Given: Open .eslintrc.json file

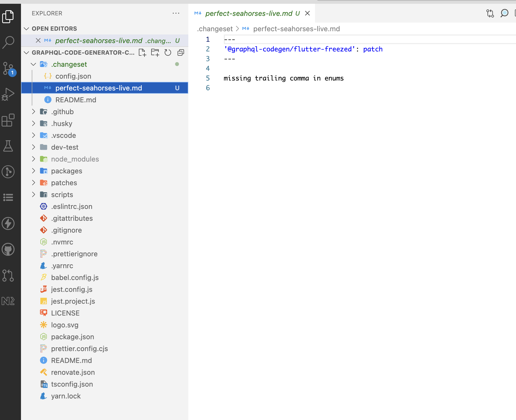Looking at the screenshot, I should coord(105,206).
